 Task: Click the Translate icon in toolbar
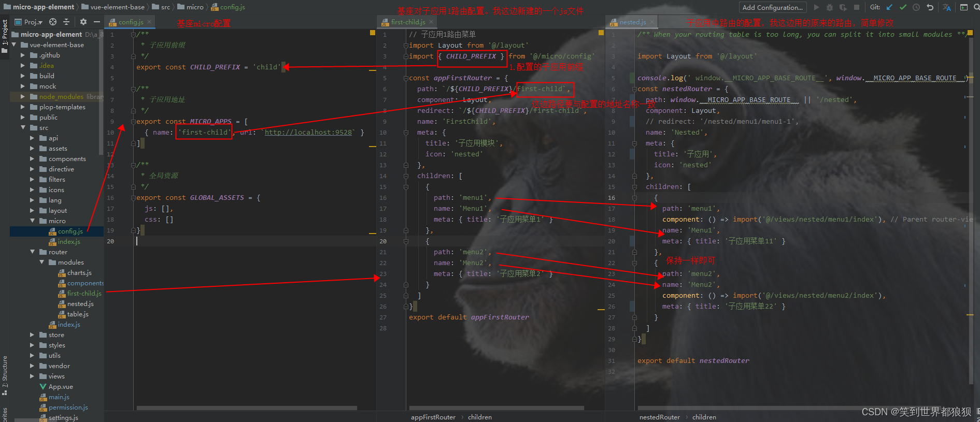(x=947, y=7)
